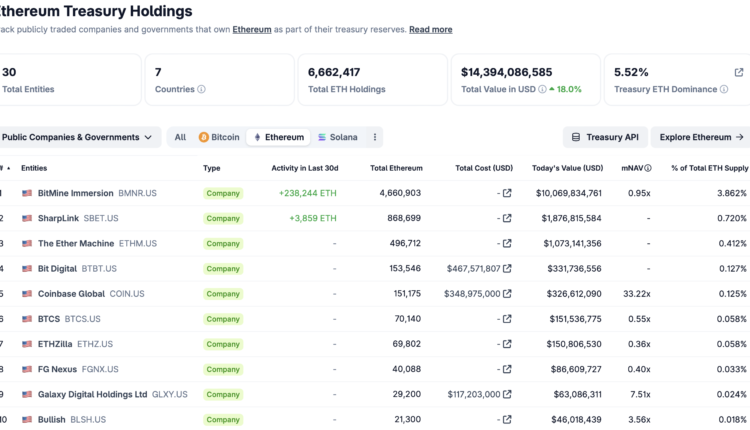
Task: Open Bit Digital total cost source link icon
Action: click(507, 268)
